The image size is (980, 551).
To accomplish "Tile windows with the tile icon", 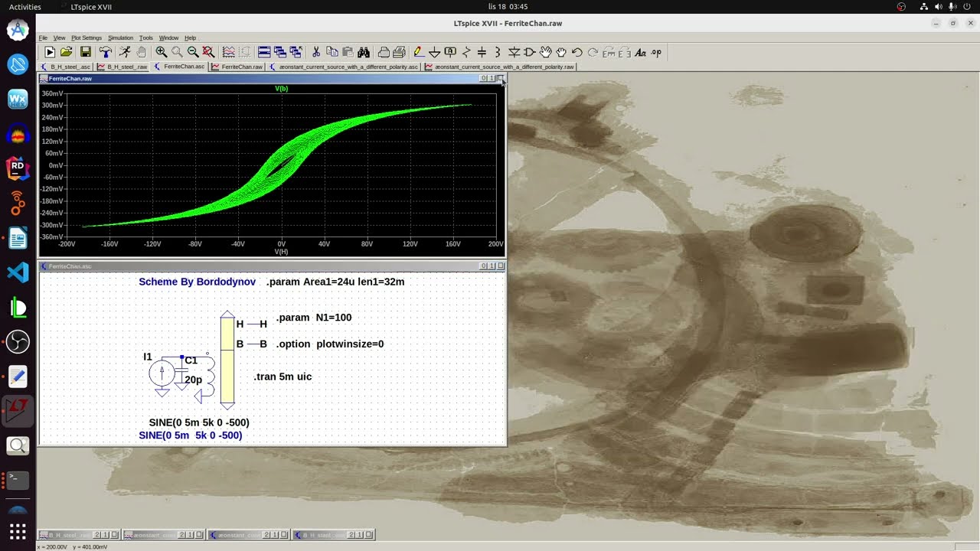I will click(x=264, y=52).
